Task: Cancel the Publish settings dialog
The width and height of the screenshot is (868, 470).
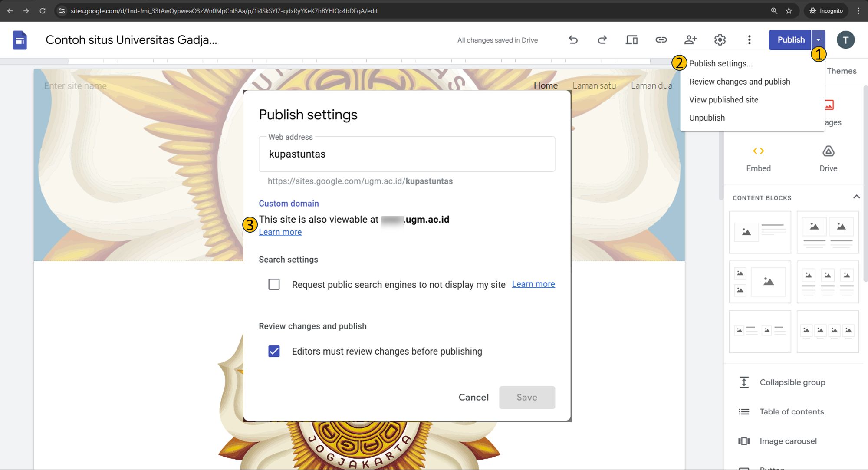Action: coord(473,398)
